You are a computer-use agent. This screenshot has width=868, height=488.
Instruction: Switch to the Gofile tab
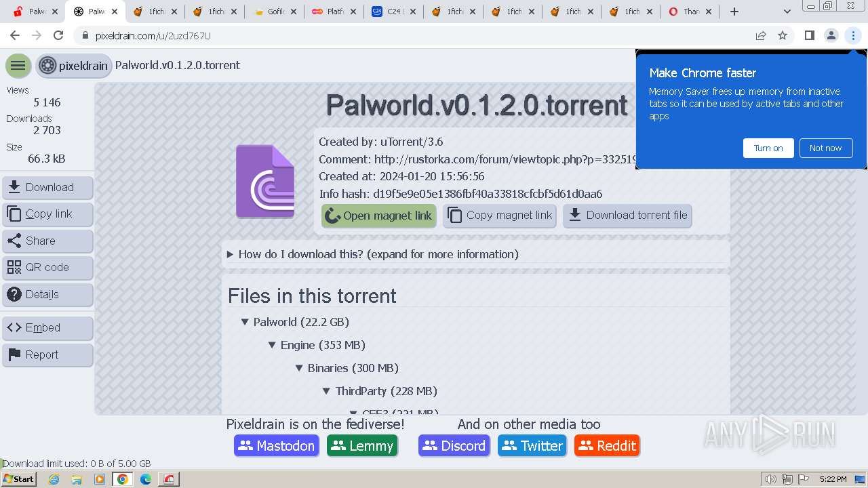coord(275,12)
